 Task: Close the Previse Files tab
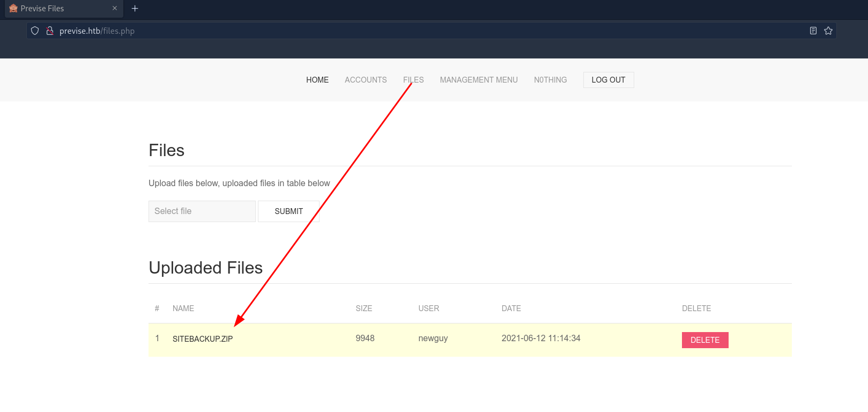tap(115, 9)
